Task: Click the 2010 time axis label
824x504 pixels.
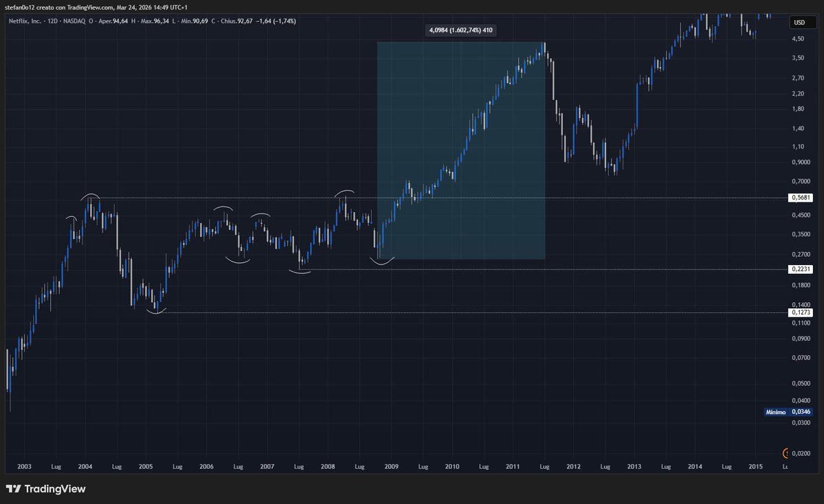Action: (452, 466)
